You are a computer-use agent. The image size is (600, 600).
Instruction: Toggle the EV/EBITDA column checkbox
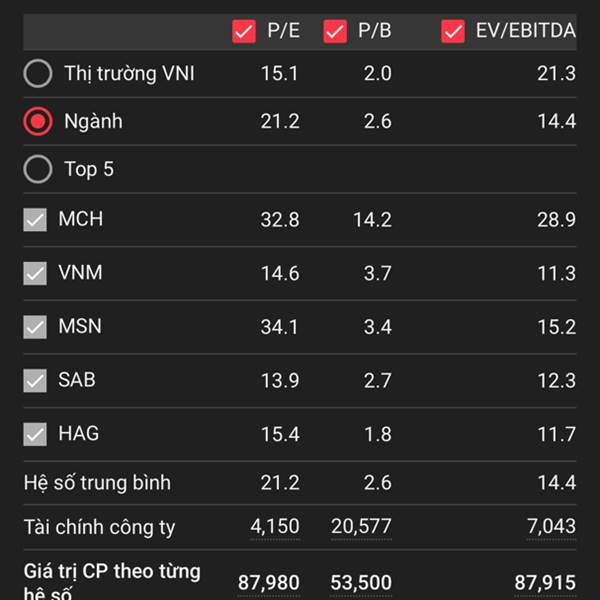[453, 31]
